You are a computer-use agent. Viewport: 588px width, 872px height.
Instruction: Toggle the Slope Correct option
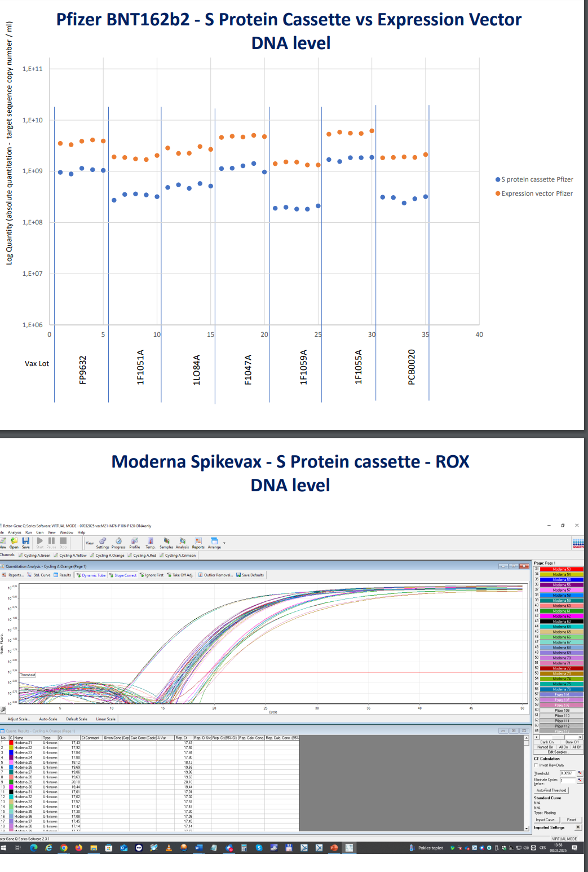123,575
